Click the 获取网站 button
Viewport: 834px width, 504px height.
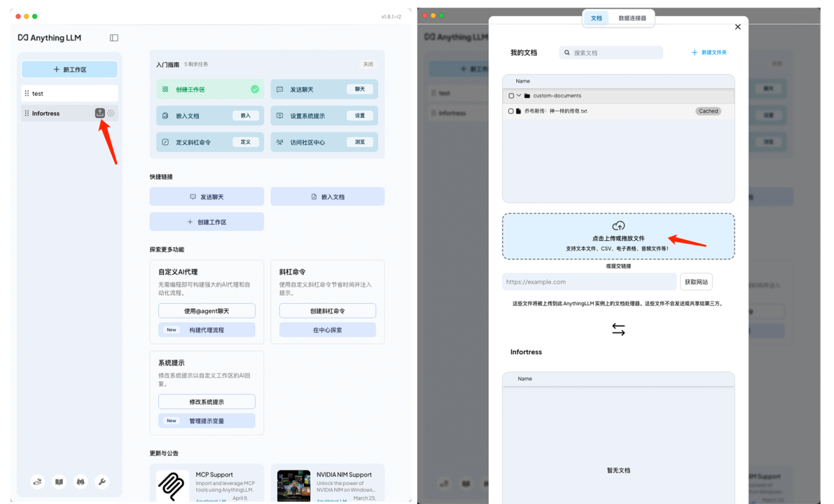(x=696, y=282)
